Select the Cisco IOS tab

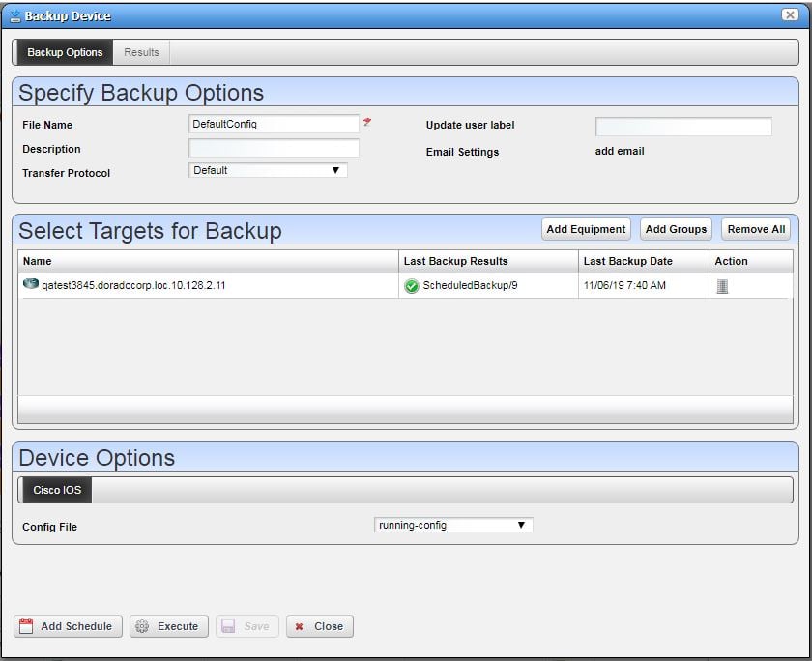point(55,490)
